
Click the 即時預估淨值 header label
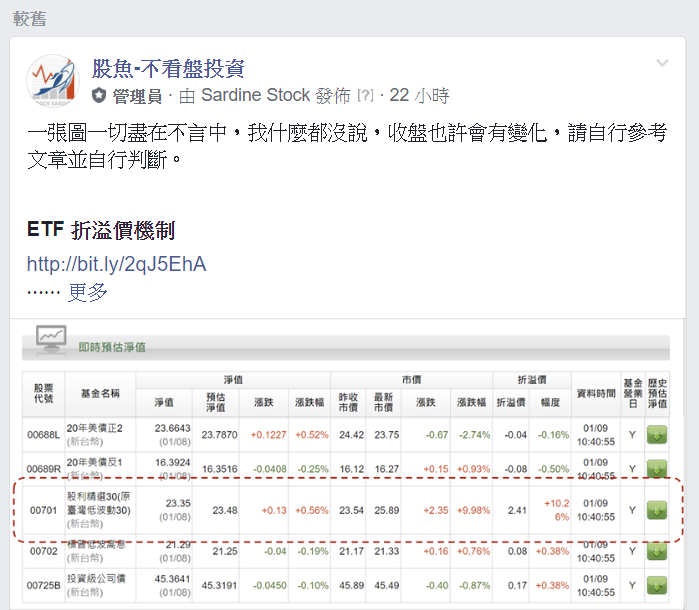pyautogui.click(x=112, y=347)
